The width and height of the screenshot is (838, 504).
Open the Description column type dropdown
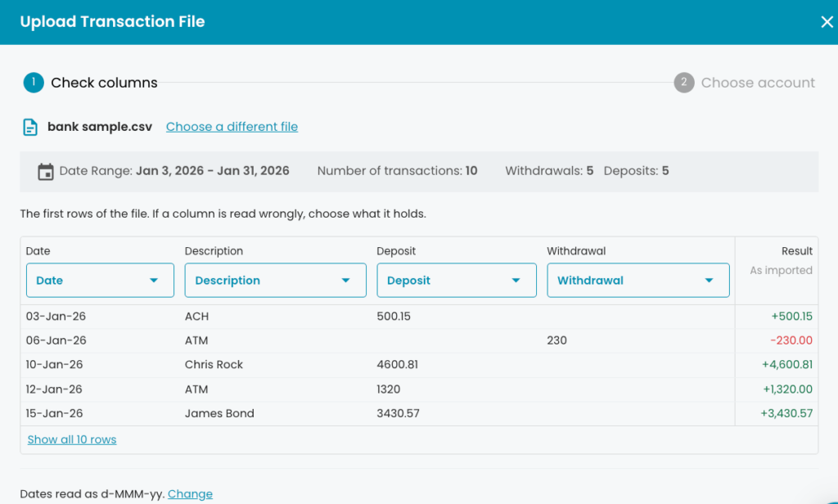pos(275,280)
